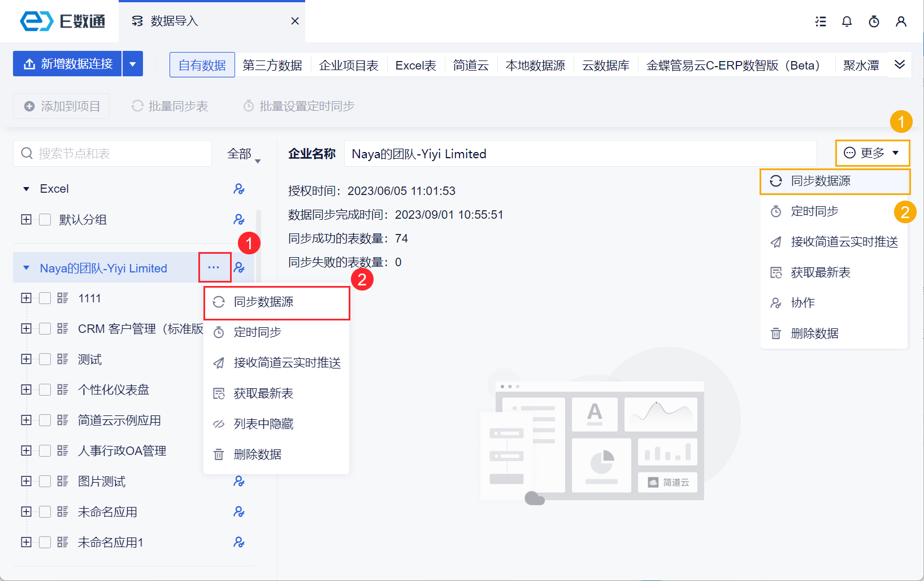
Task: Choose 定时同步 in tree context menu
Action: [276, 332]
